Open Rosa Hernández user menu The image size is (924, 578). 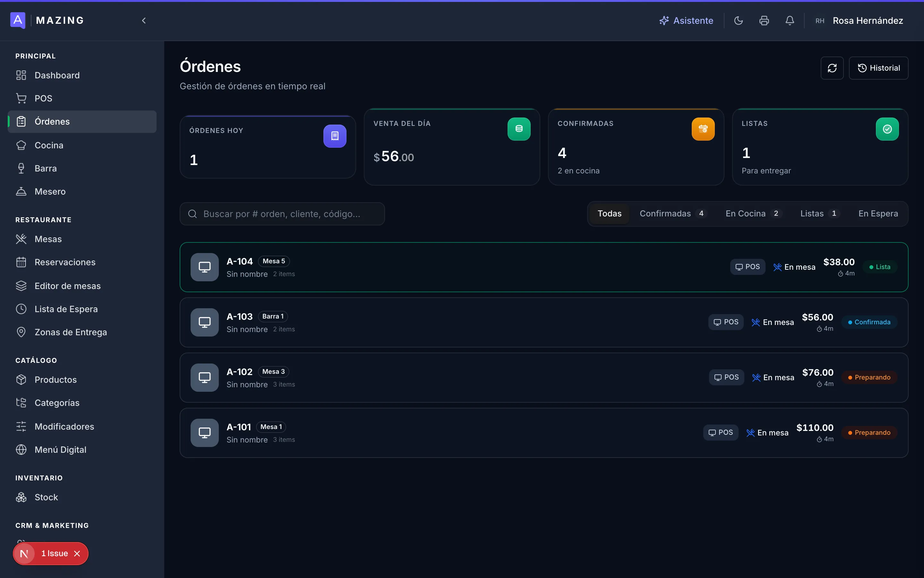[x=859, y=21]
